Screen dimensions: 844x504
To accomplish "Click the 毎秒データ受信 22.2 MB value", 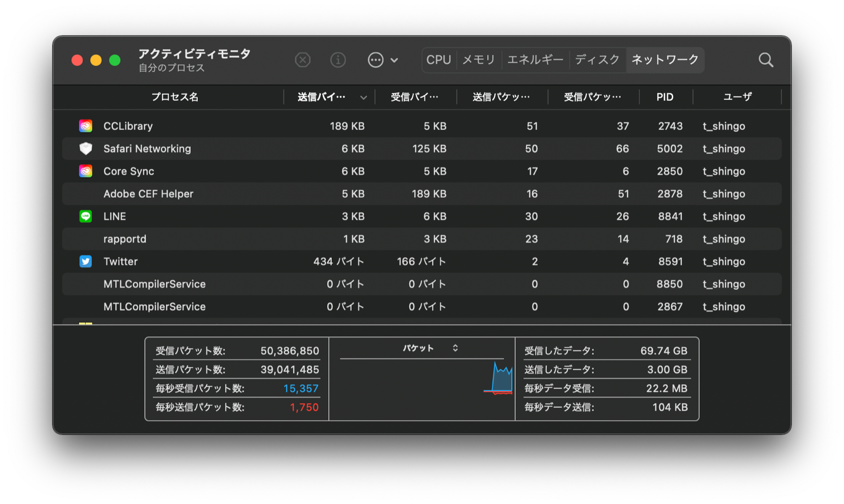I will pos(667,388).
